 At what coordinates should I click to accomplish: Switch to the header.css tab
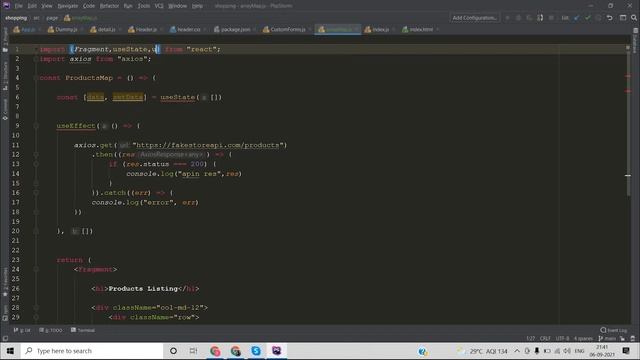tap(188, 29)
